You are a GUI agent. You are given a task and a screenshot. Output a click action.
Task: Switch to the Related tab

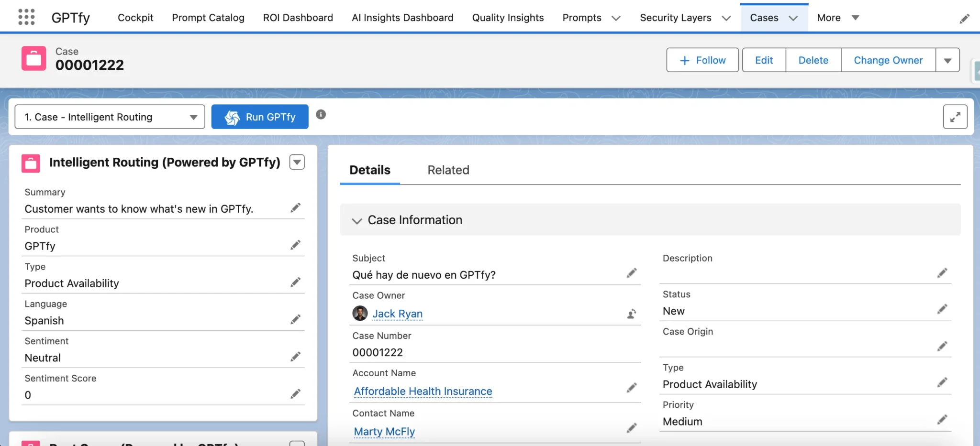(448, 170)
